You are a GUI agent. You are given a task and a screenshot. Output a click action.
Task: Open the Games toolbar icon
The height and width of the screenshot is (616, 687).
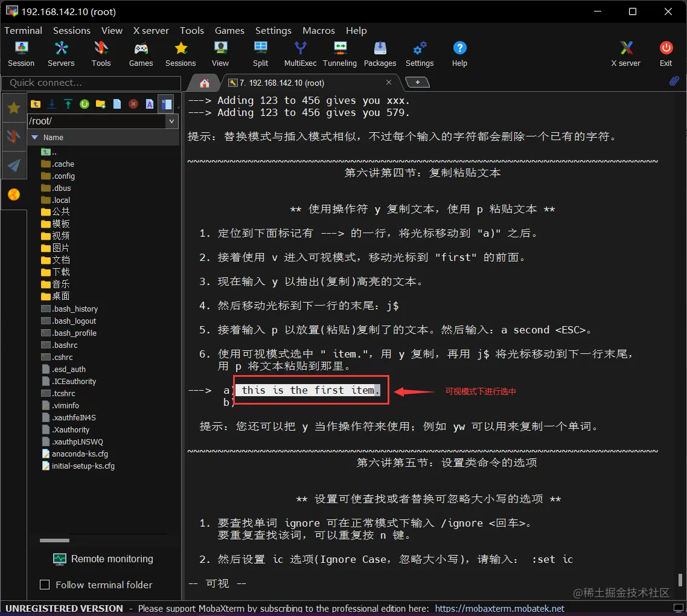point(141,54)
